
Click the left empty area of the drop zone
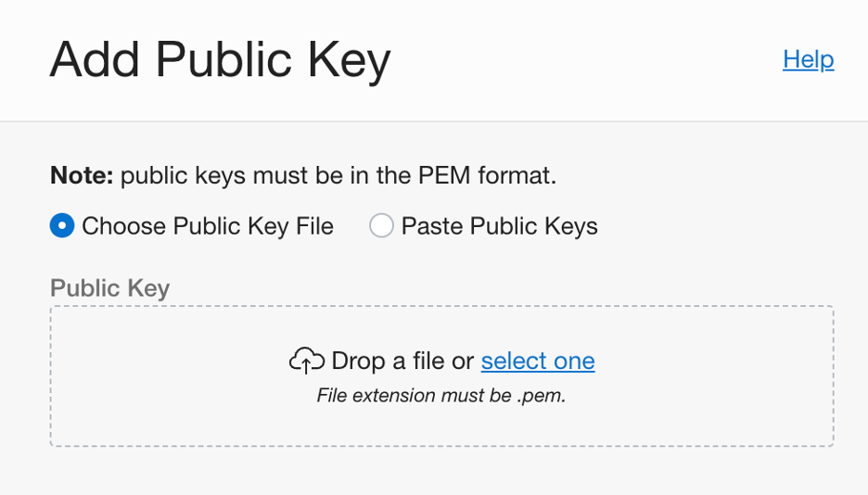click(x=158, y=375)
